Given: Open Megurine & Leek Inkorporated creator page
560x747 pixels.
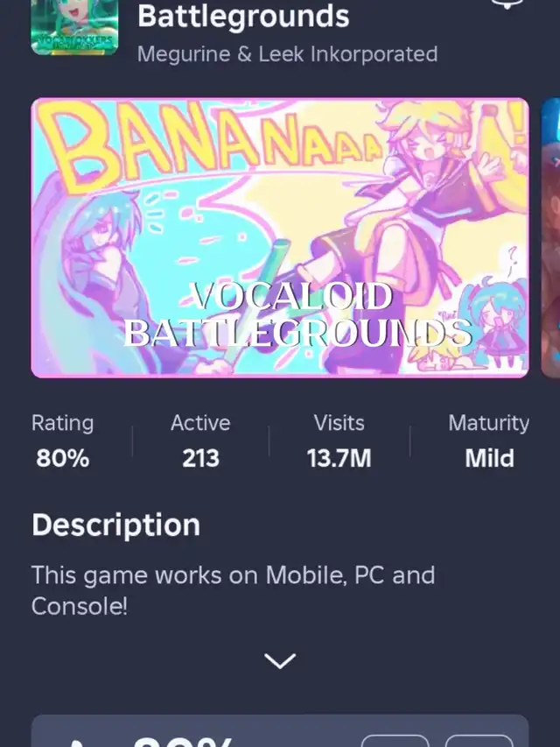Looking at the screenshot, I should click(287, 53).
